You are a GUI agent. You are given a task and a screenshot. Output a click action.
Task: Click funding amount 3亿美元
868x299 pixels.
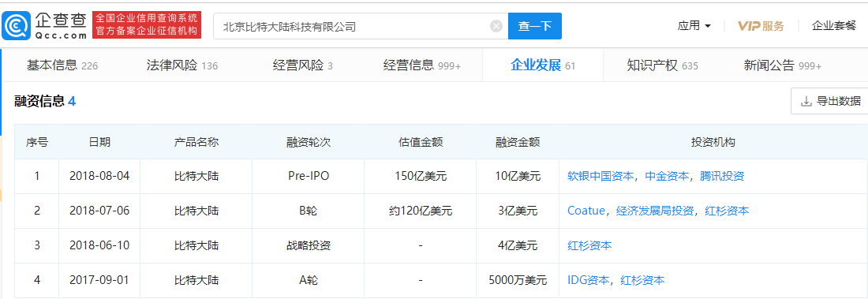[x=518, y=211]
